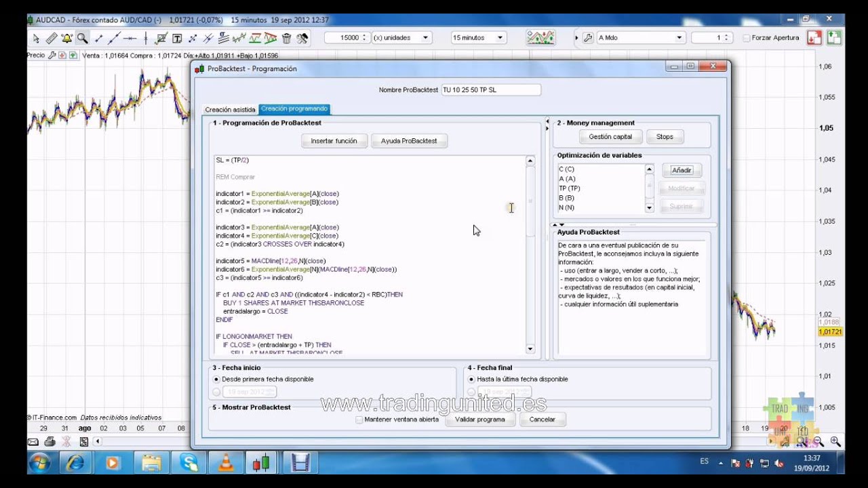Image resolution: width=868 pixels, height=488 pixels.
Task: Click the trash delete objects icon
Action: (286, 38)
